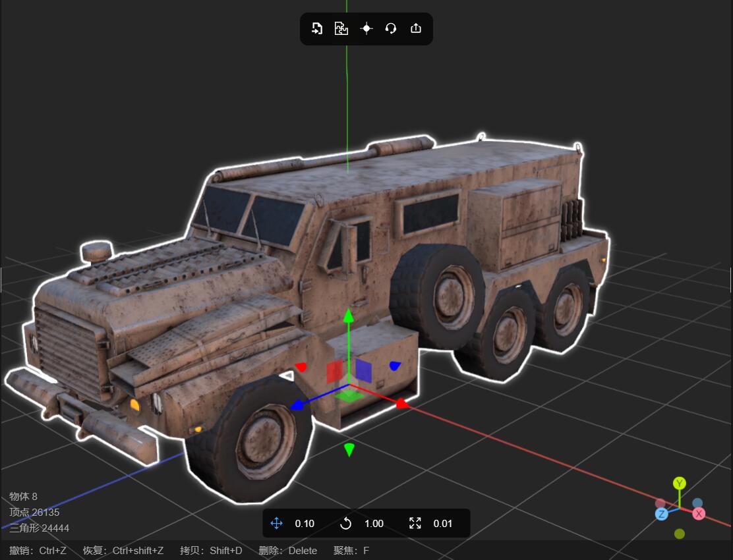Click the downward green arrow below gizmo

pyautogui.click(x=349, y=450)
